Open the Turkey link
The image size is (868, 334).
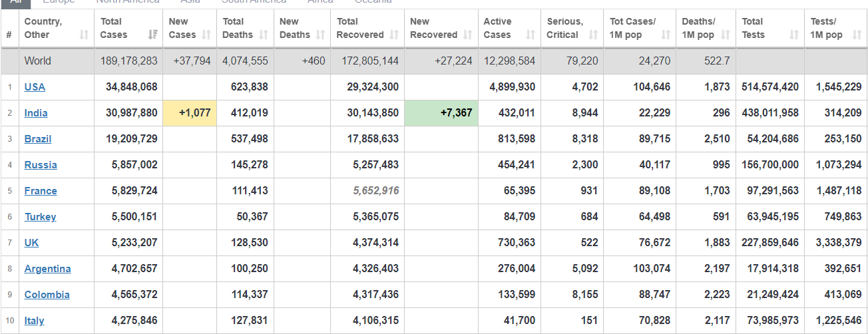[41, 216]
